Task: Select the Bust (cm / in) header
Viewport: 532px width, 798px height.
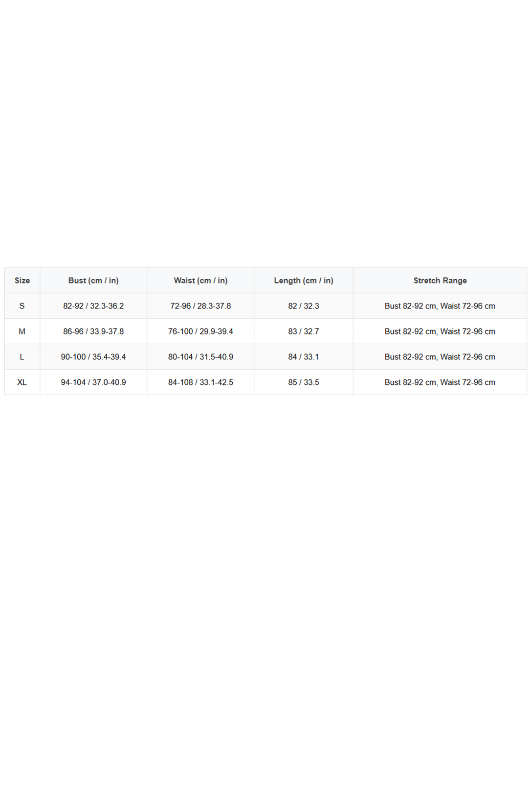Action: pyautogui.click(x=93, y=280)
